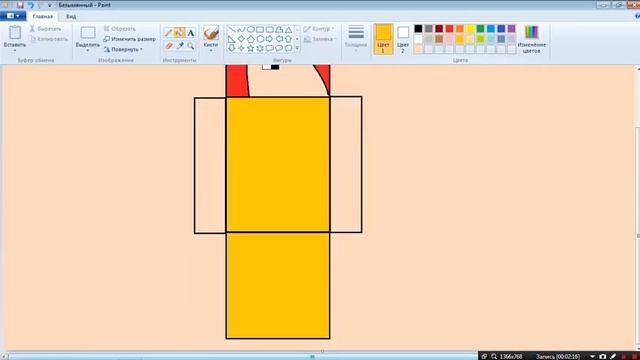Screen dimensions: 640x360
Task: Pick the custom peach color swatch
Action: pyautogui.click(x=418, y=49)
